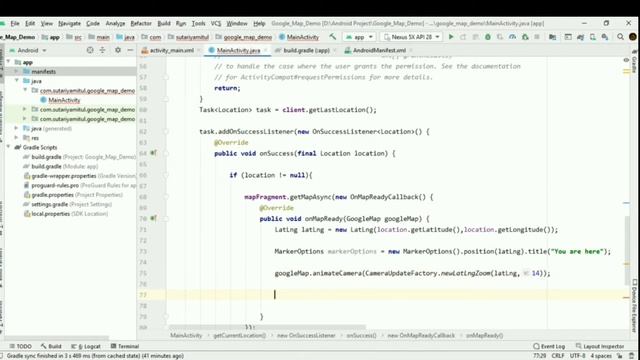This screenshot has width=640, height=360.
Task: Open the profiler gauge icon in toolbar
Action: pyautogui.click(x=512, y=37)
